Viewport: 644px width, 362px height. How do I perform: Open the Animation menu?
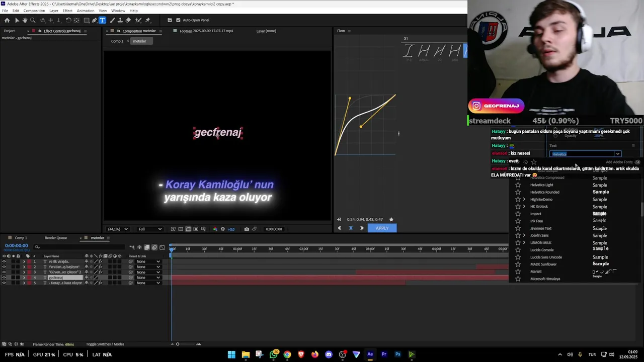pos(86,11)
